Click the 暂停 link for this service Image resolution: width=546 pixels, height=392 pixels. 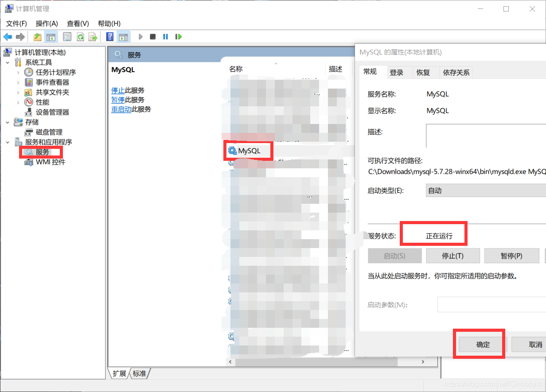[x=118, y=100]
